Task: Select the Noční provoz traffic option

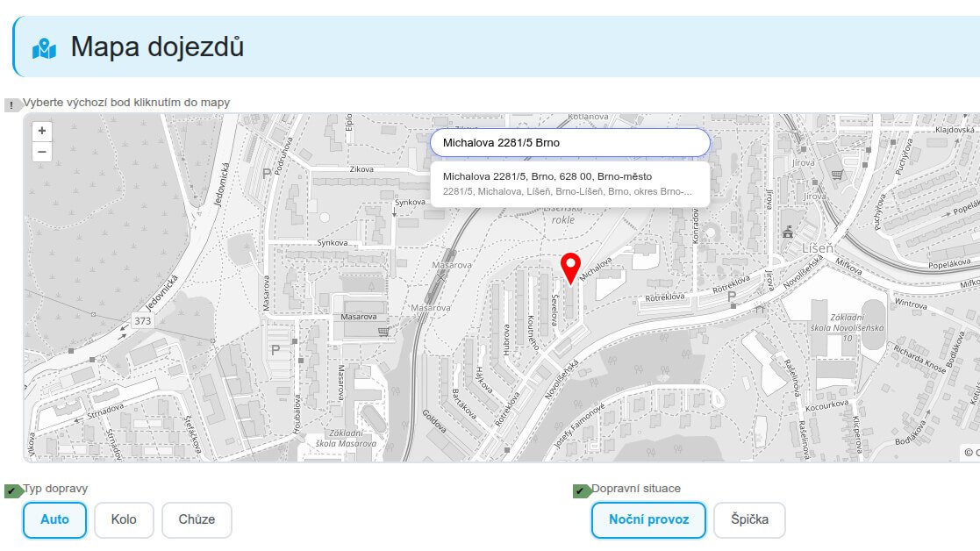Action: tap(648, 519)
